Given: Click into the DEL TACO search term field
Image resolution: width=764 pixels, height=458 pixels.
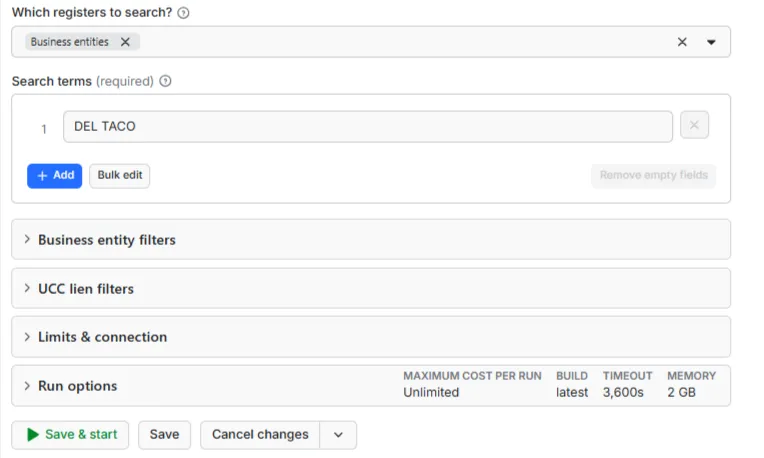Looking at the screenshot, I should coord(368,127).
